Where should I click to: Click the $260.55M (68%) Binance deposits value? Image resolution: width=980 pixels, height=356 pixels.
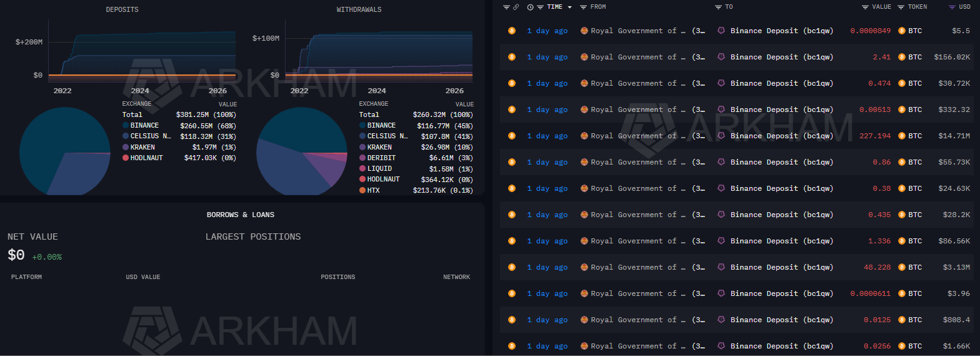tap(208, 125)
